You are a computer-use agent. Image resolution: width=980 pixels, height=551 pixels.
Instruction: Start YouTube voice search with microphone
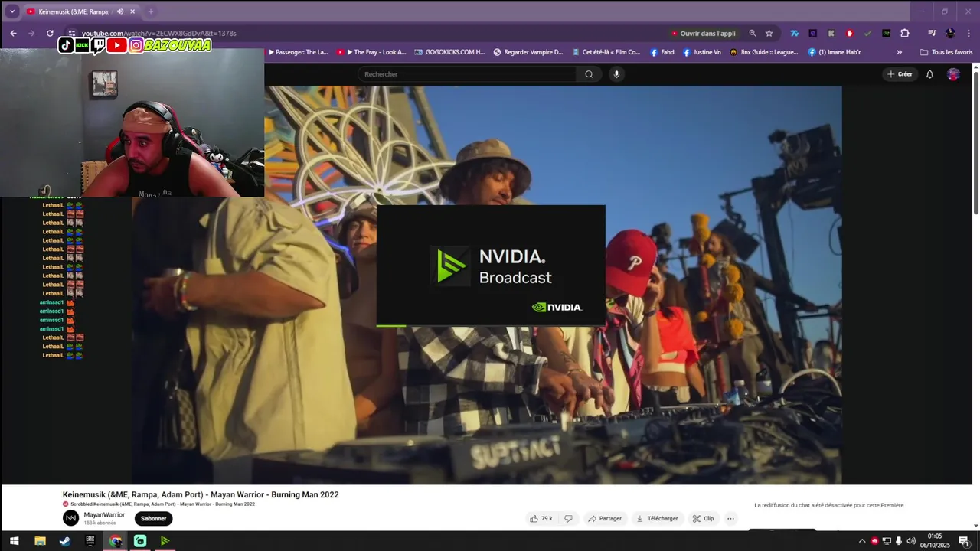[616, 74]
